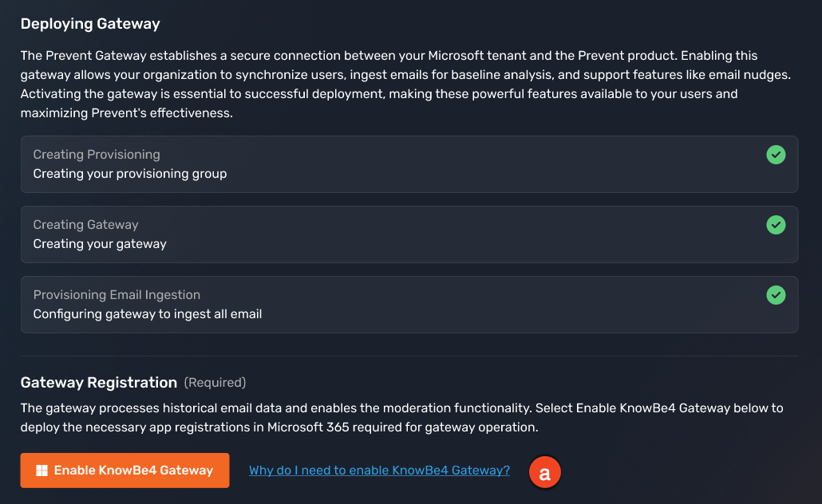Select the Deploying Gateway section header

90,24
